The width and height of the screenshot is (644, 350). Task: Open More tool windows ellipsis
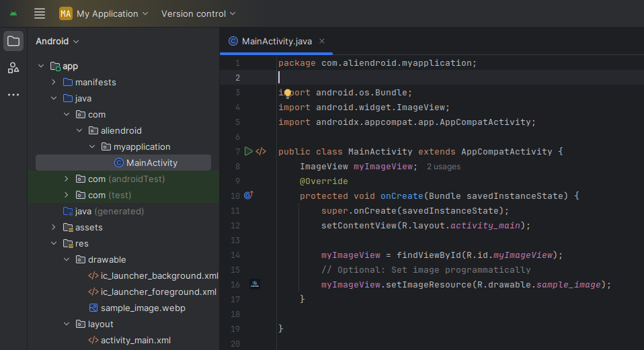pos(13,95)
